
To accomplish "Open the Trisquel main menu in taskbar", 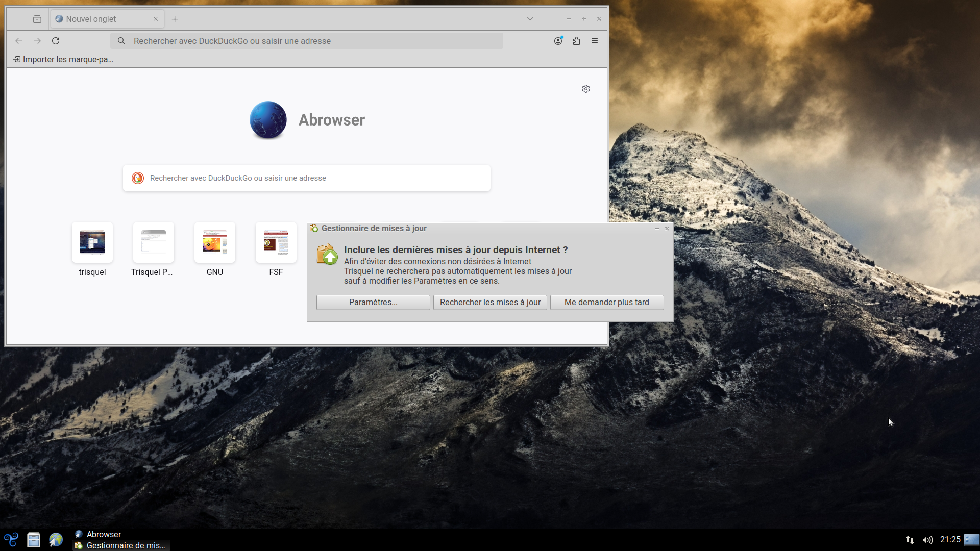I will point(11,540).
